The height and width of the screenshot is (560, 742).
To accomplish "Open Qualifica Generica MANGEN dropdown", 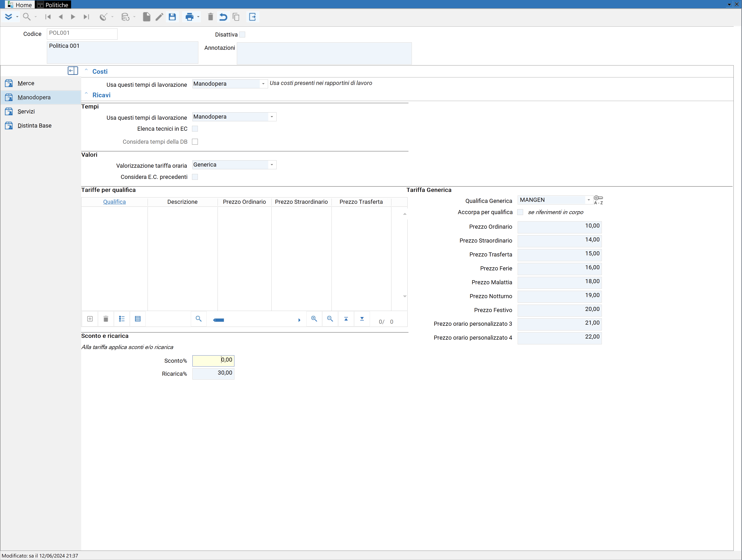I will click(589, 200).
